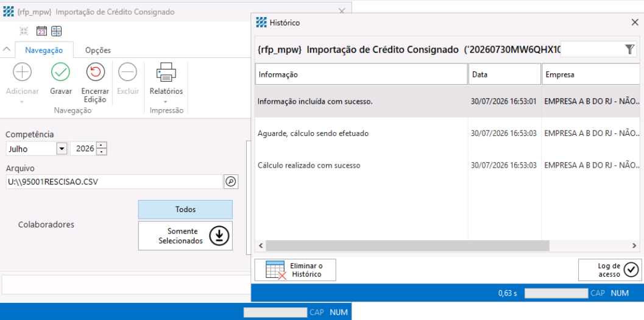
Task: Select row 'Aguarde, cálculo sendo efetuado'
Action: (447, 133)
